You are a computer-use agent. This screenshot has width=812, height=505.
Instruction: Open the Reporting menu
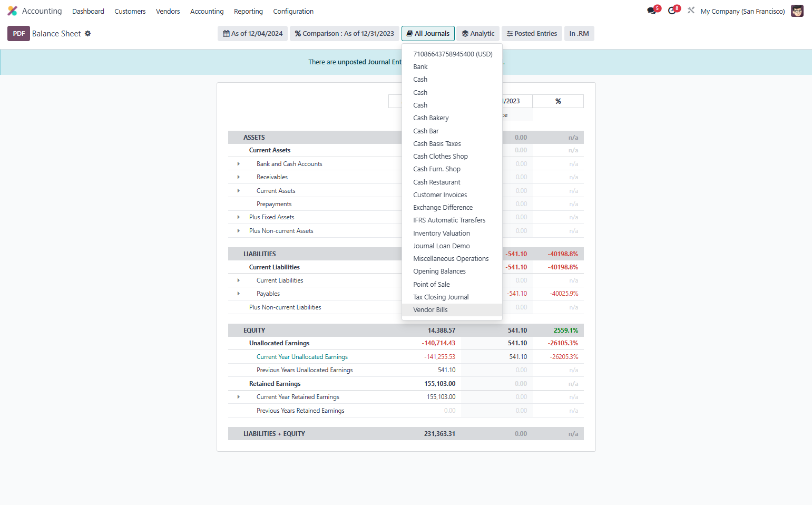tap(248, 11)
